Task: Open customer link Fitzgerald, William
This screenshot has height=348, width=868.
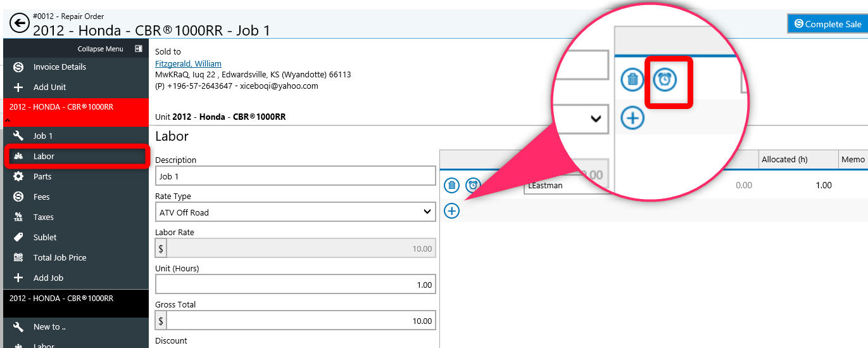Action: (x=188, y=63)
